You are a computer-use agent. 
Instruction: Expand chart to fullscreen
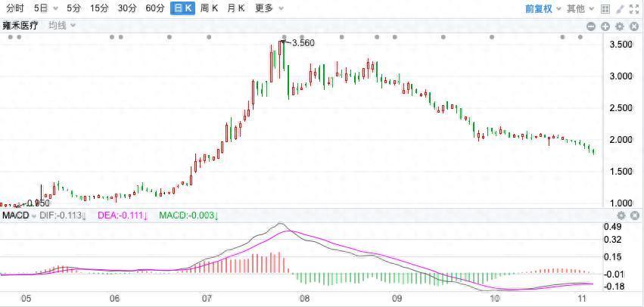634,9
